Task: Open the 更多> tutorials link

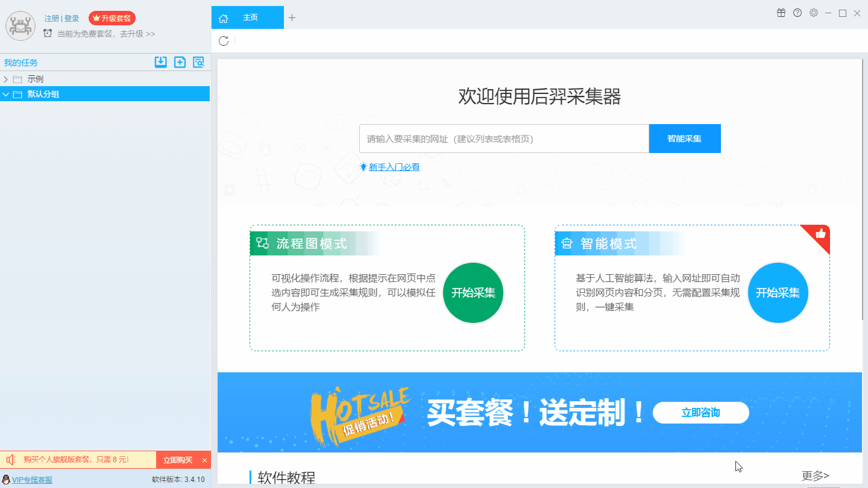Action: (x=816, y=475)
